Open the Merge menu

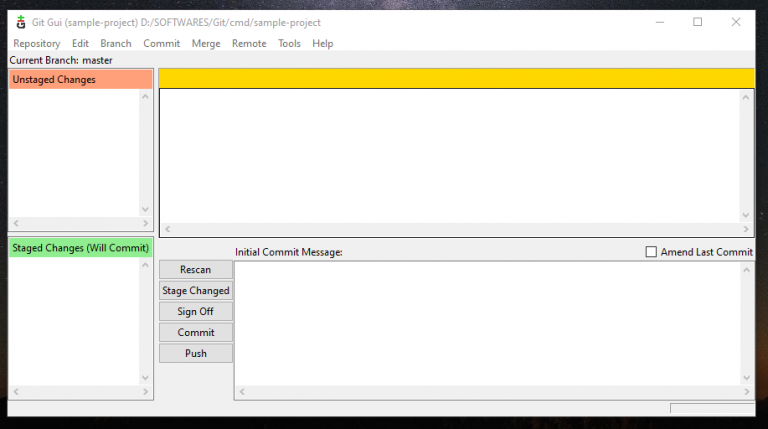pos(206,44)
